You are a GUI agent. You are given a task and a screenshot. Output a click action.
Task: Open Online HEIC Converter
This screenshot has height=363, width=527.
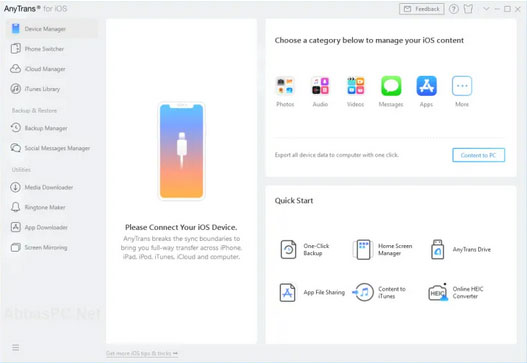[456, 292]
